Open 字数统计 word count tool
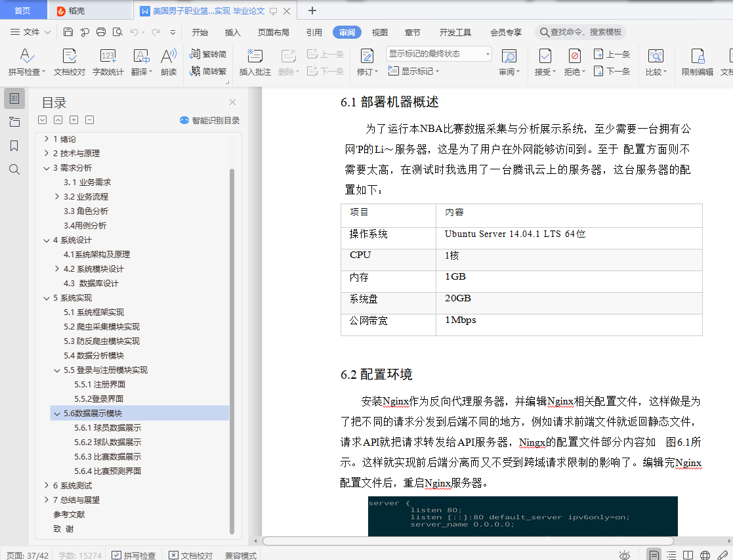The height and width of the screenshot is (560, 733). (108, 62)
